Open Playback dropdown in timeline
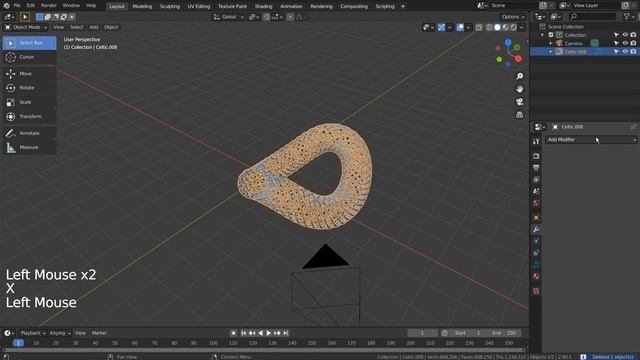Viewport: 640px width, 360px height. point(33,333)
